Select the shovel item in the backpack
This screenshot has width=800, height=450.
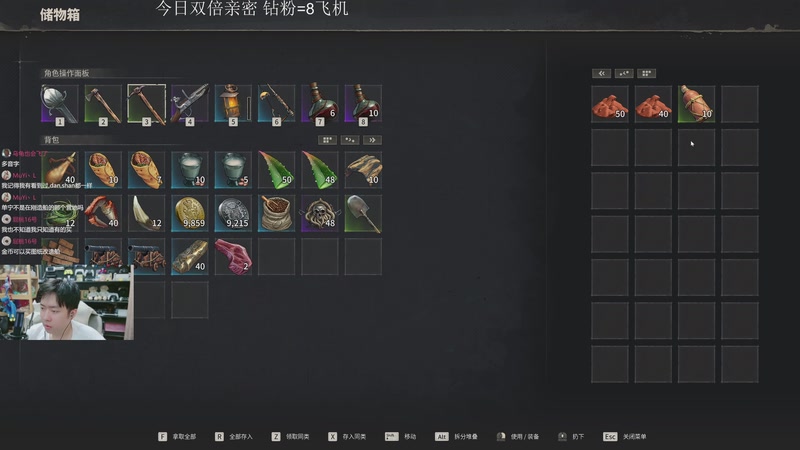(363, 213)
